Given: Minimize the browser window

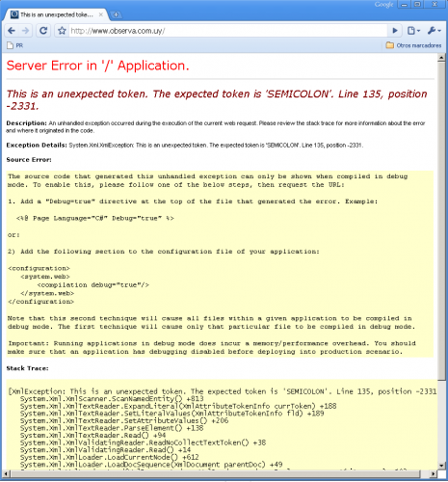Looking at the screenshot, I should pyautogui.click(x=404, y=5).
